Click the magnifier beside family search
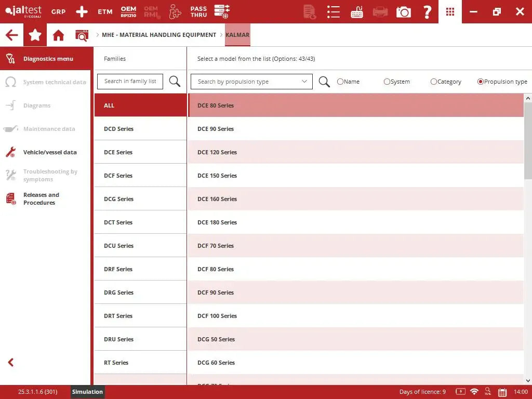 tap(175, 82)
